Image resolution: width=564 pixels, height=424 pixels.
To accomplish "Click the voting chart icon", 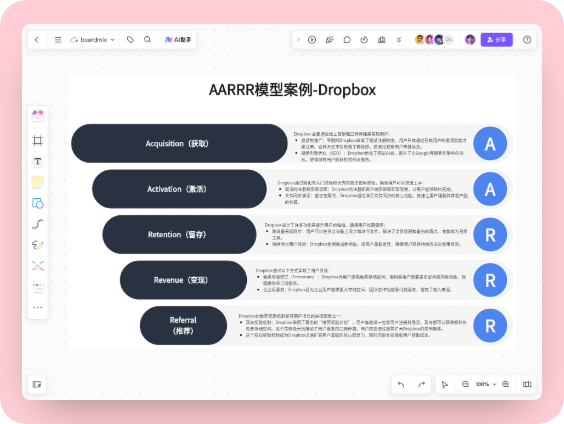I will pos(382,40).
